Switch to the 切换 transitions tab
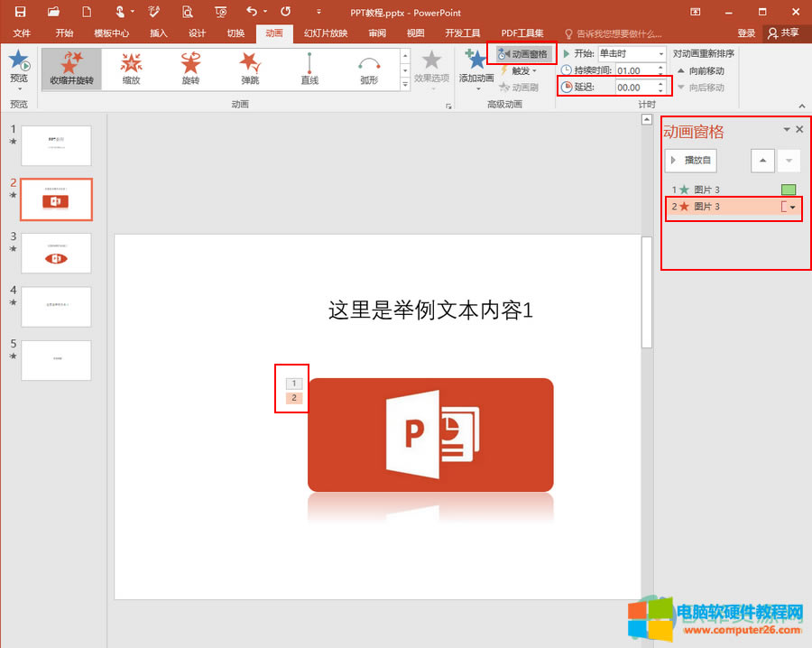 pos(235,33)
